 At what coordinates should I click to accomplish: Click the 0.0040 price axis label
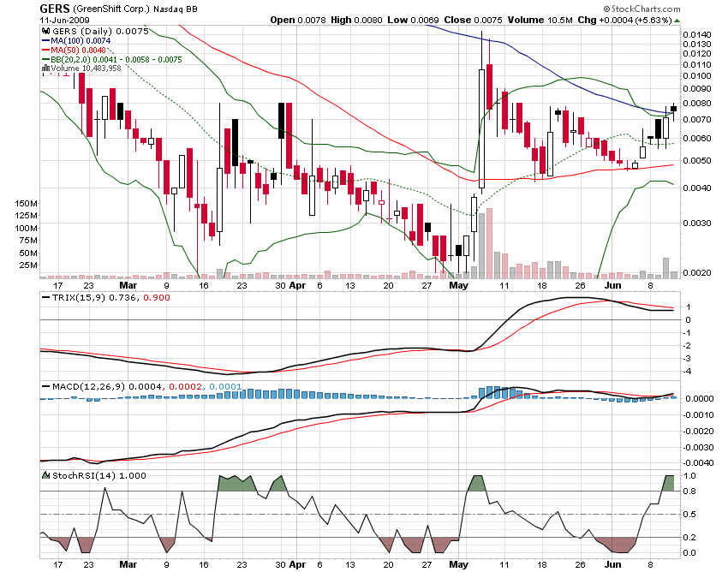[x=697, y=188]
